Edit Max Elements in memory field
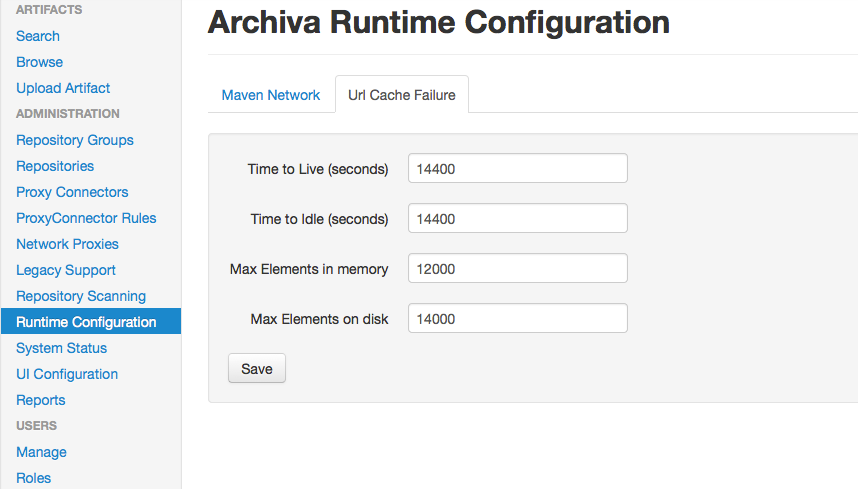The width and height of the screenshot is (858, 489). pos(517,269)
